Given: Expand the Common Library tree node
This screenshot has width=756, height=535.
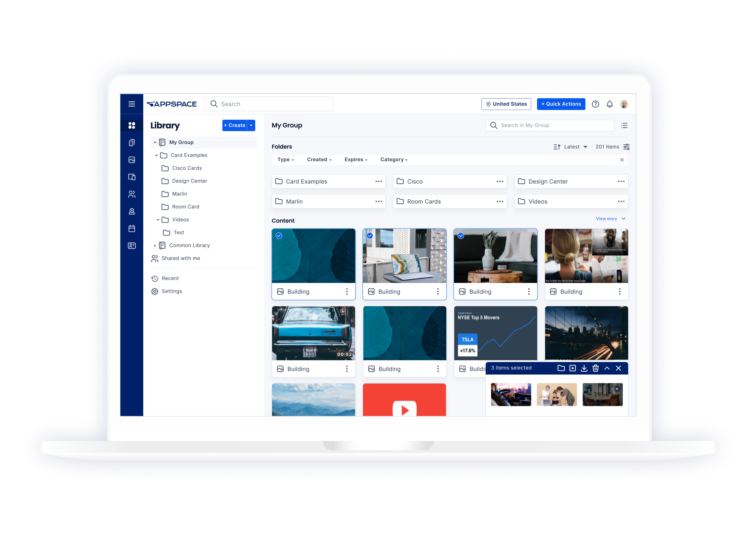Looking at the screenshot, I should (155, 245).
